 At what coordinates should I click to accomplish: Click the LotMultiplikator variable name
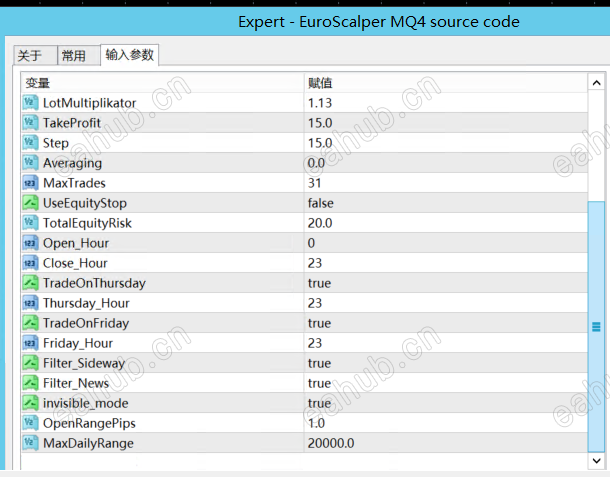[x=89, y=103]
